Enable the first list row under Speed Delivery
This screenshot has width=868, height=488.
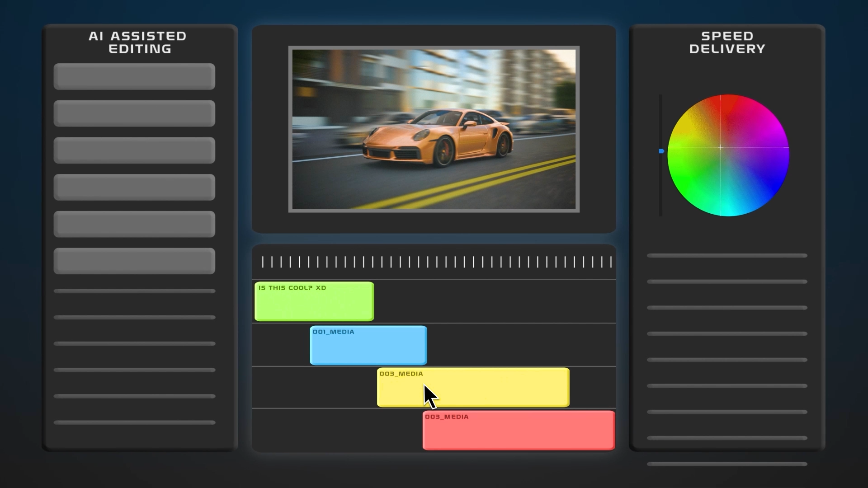pos(726,256)
